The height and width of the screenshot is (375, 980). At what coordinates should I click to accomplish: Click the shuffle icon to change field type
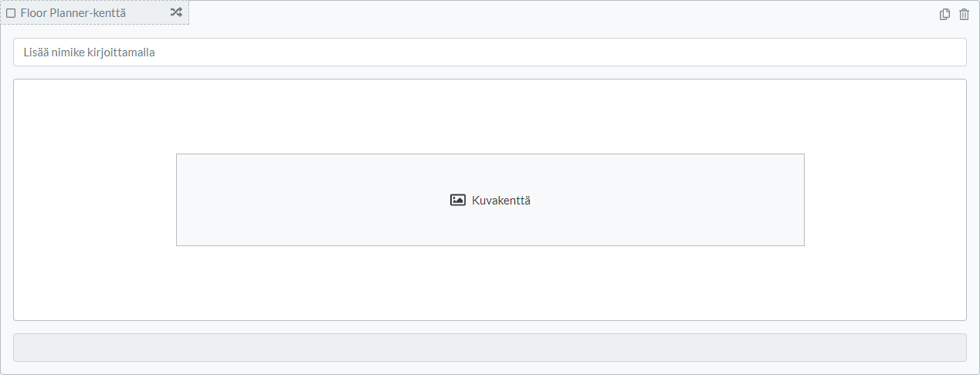click(x=176, y=12)
